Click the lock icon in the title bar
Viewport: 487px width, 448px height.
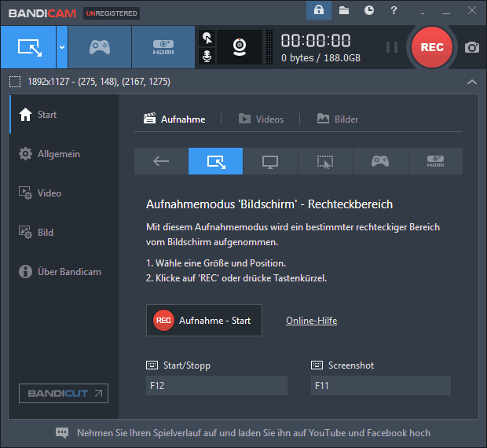(319, 10)
